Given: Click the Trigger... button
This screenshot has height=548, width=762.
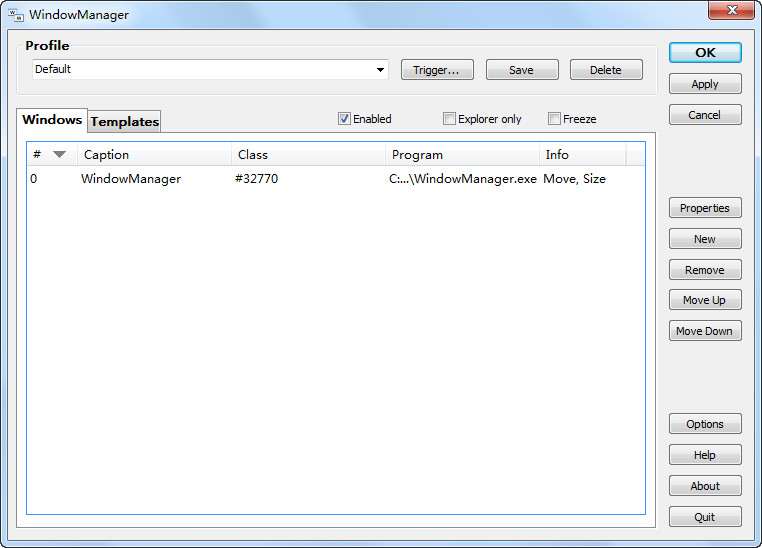Looking at the screenshot, I should coord(437,70).
